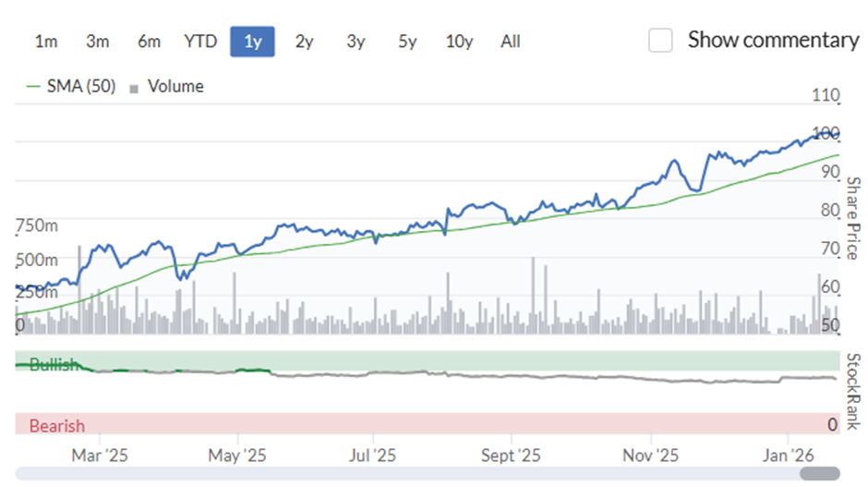Click the chart range scrollbar handle
The image size is (868, 487).
(x=820, y=473)
